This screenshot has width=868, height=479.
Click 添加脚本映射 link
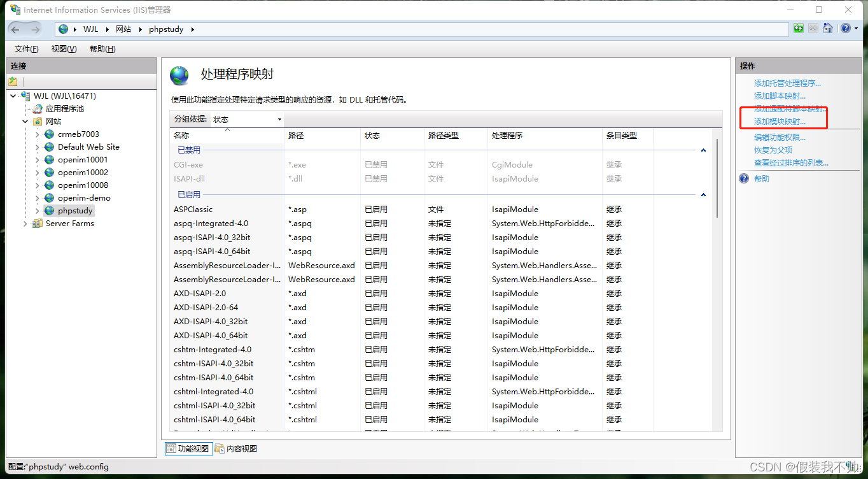coord(780,96)
